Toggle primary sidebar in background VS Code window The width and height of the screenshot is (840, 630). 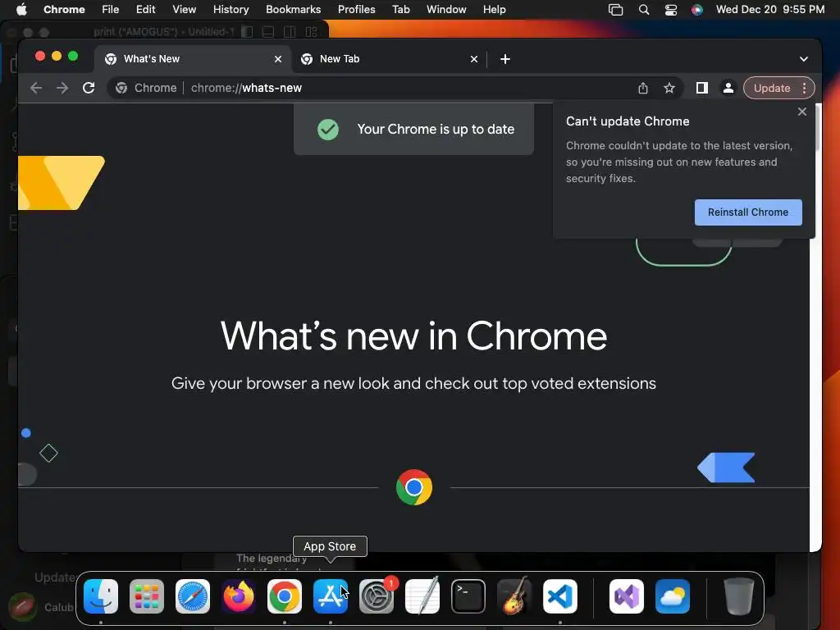coord(247,32)
